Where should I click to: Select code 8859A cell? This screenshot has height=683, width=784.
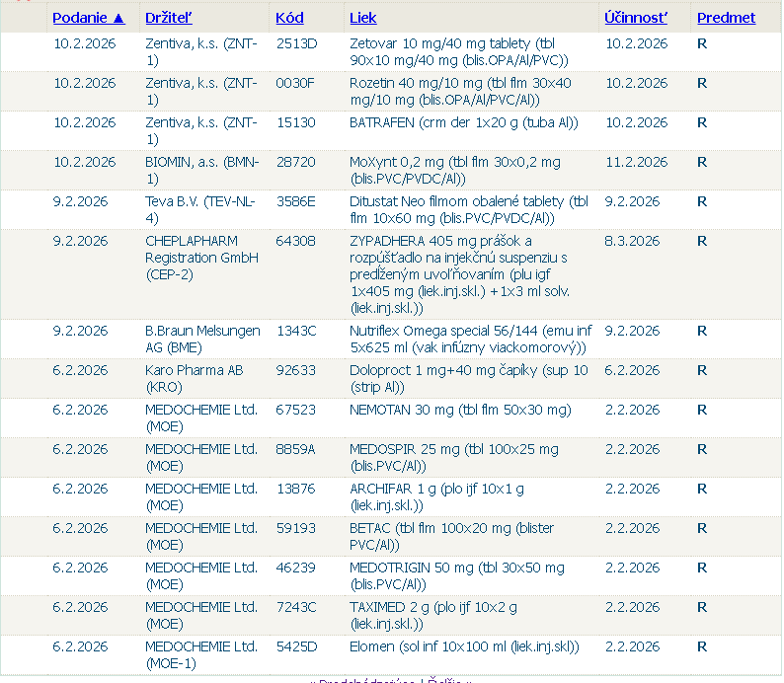pos(295,450)
